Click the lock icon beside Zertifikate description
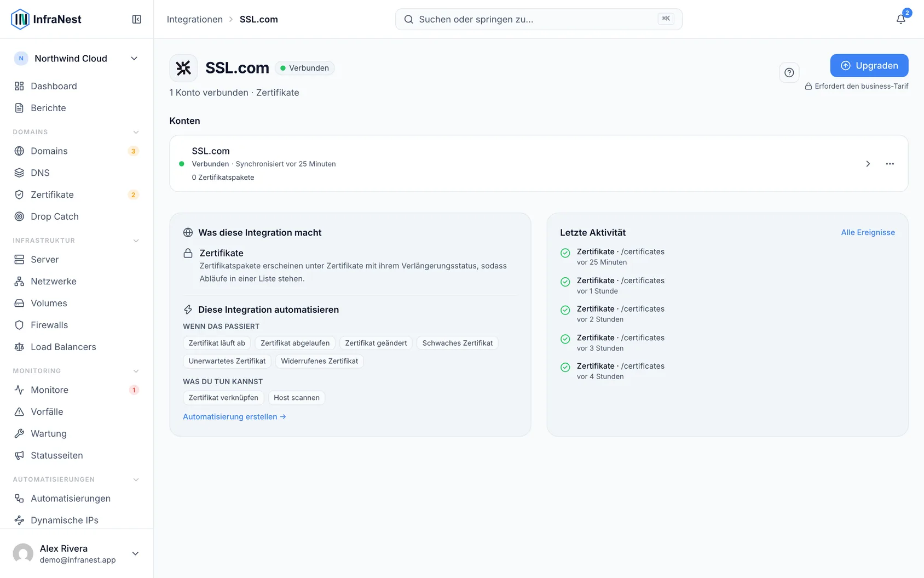Screen dimensions: 924x578 [x=188, y=253]
